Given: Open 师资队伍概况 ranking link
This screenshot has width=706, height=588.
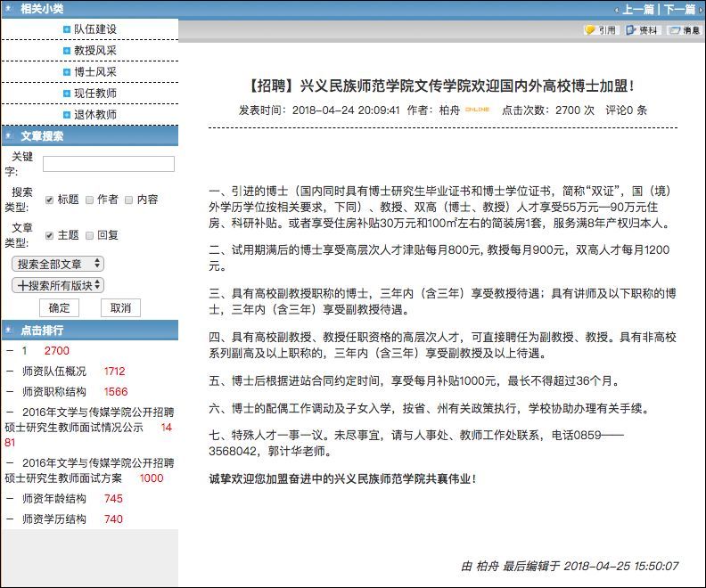Looking at the screenshot, I should [x=54, y=372].
